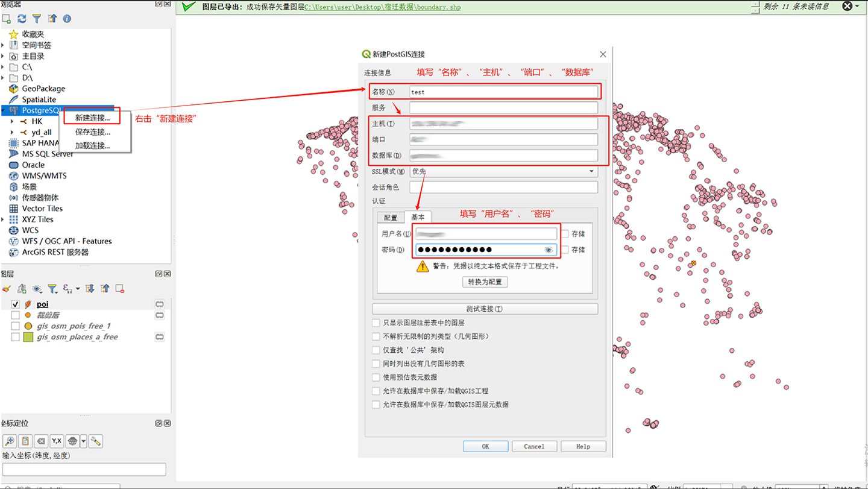Remove the selected layer
Viewport: 868px width, 489px height.
click(x=119, y=288)
